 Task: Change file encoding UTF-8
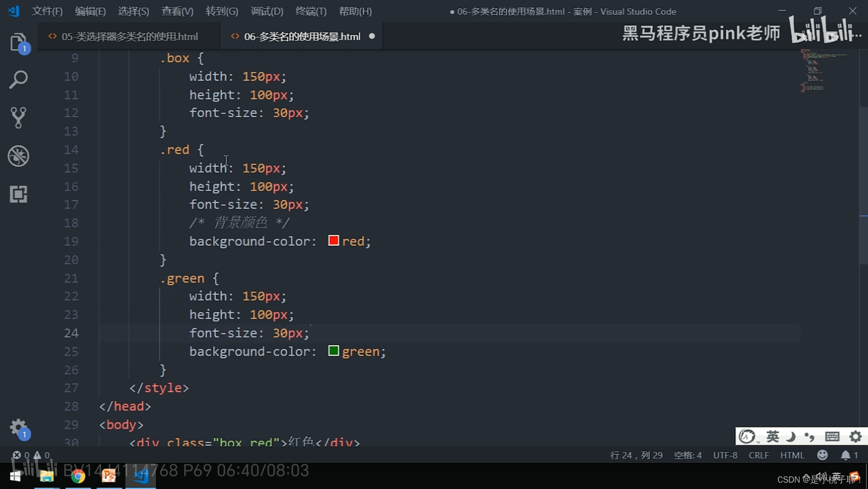tap(725, 455)
